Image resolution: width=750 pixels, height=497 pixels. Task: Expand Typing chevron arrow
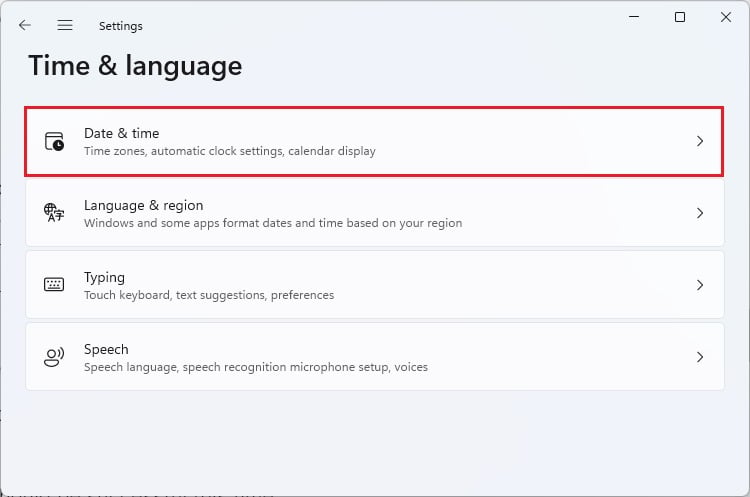(x=700, y=285)
